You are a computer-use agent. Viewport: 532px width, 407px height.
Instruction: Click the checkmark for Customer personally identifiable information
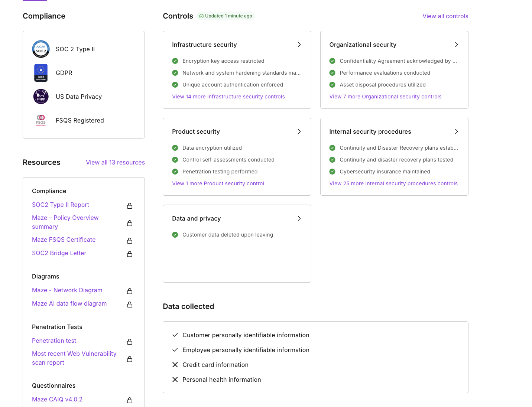(x=175, y=335)
